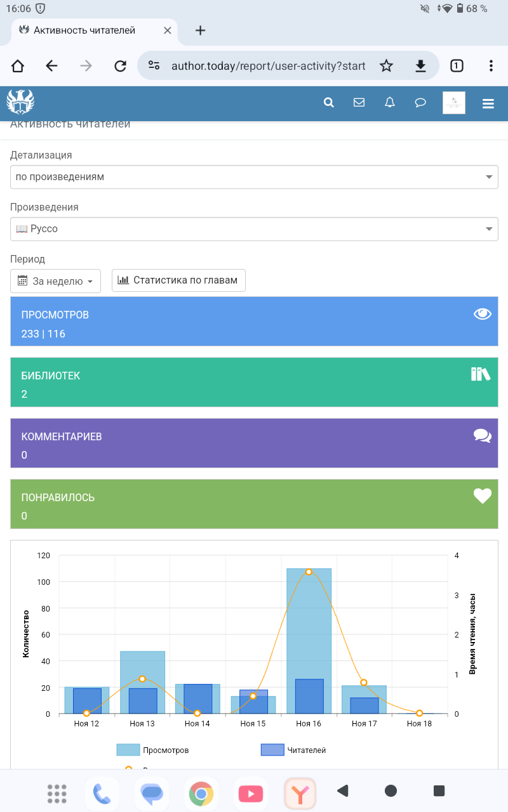Open a new browser tab

pyautogui.click(x=200, y=30)
